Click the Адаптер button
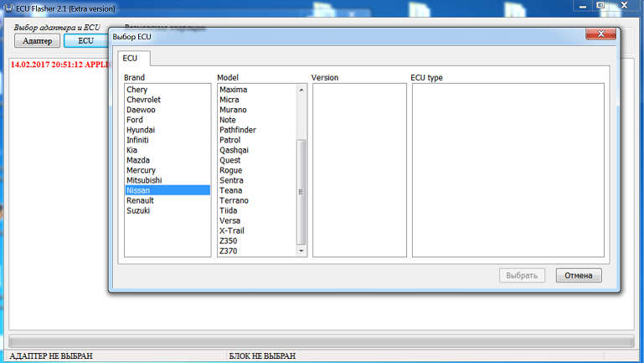Viewport: 644px width, 363px height. [x=38, y=41]
